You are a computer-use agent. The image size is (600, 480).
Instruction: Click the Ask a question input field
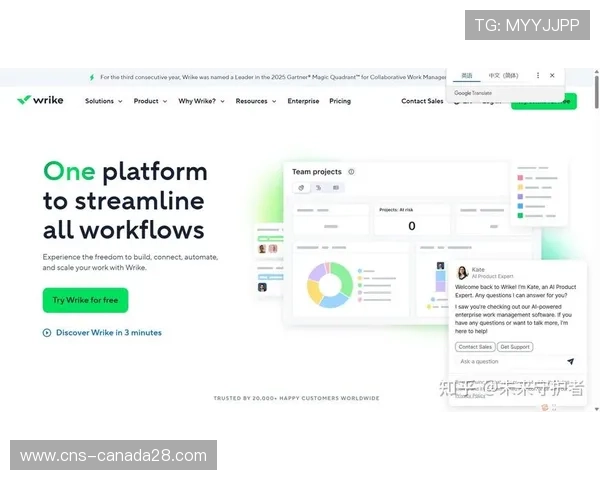click(x=505, y=362)
